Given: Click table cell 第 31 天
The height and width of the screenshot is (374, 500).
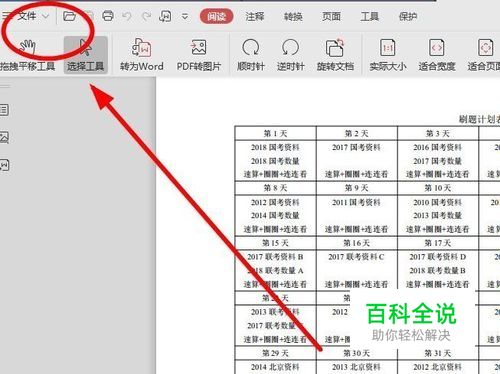Looking at the screenshot, I should pyautogui.click(x=438, y=353).
